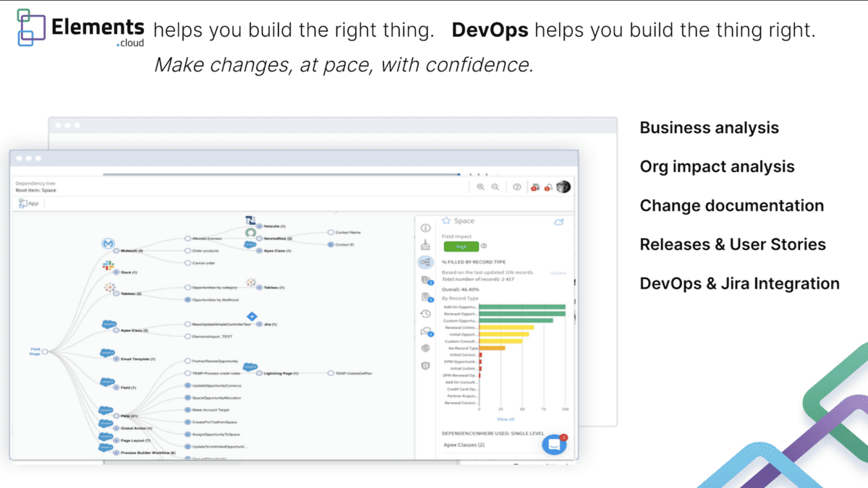Click the Org impact analysis text
Viewport: 868px width, 488px height.
[717, 167]
